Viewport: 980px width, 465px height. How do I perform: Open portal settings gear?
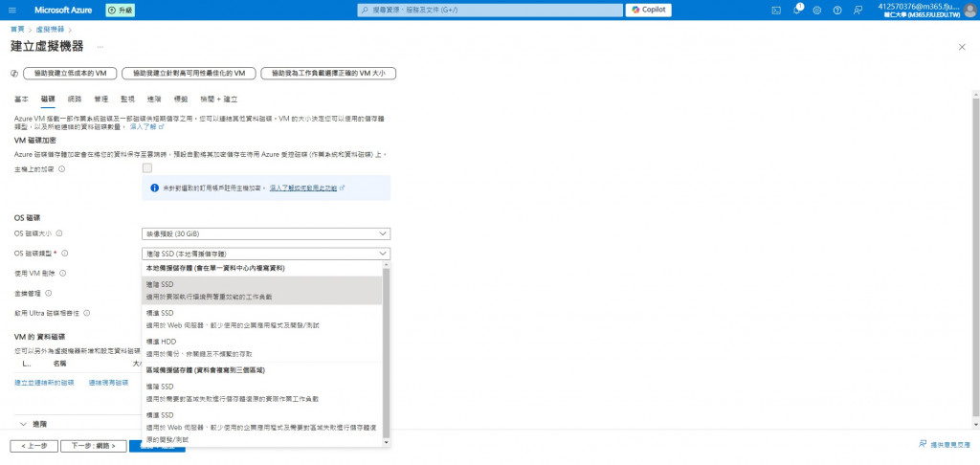tap(817, 10)
